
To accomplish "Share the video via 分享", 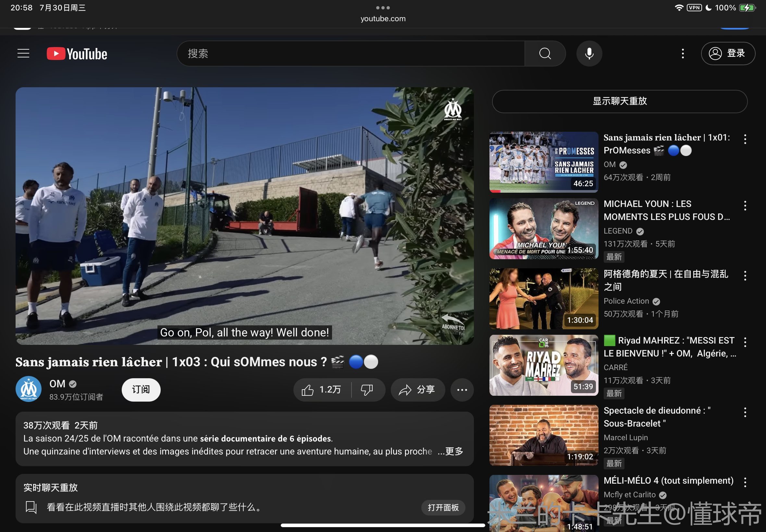I will tap(417, 390).
